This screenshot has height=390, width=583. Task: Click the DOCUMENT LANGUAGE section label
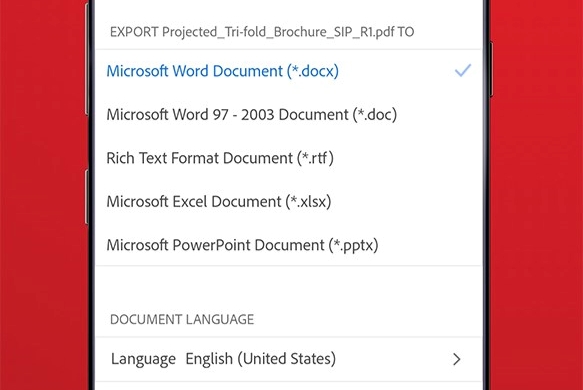tap(182, 319)
